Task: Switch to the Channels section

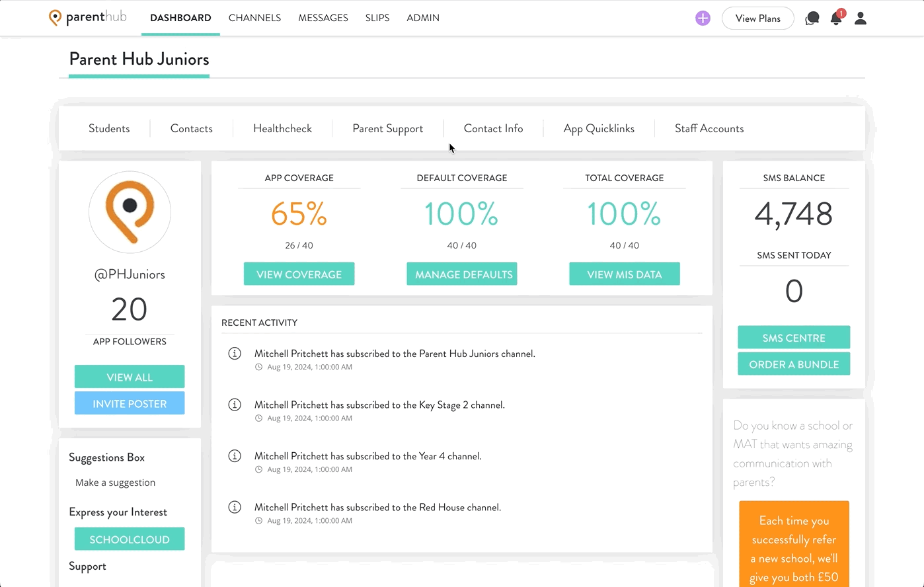Action: [254, 18]
